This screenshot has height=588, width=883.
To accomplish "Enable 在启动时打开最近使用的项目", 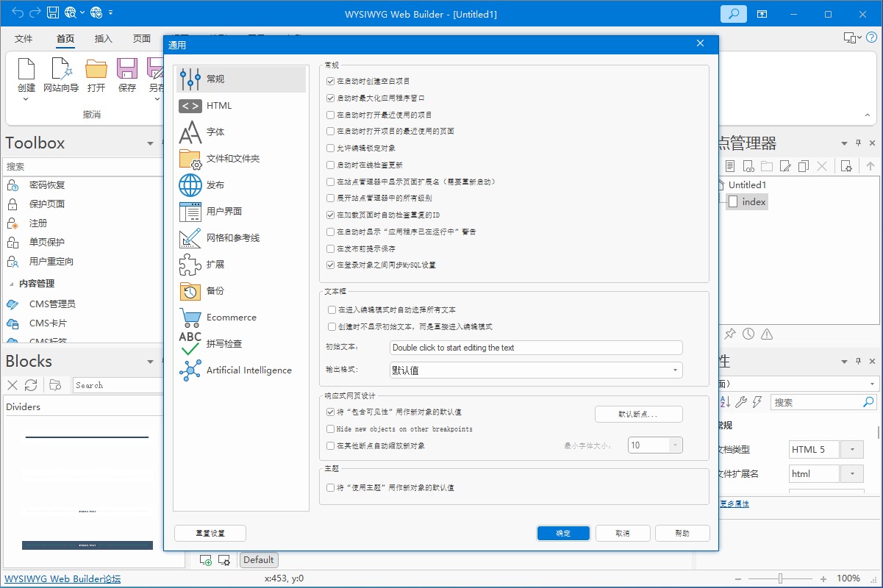I will 330,115.
